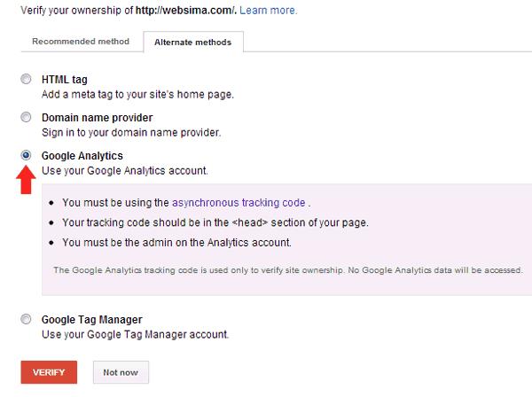Click the selected Google Analytics radio button
Screen dimensions: 532x397
[26, 155]
